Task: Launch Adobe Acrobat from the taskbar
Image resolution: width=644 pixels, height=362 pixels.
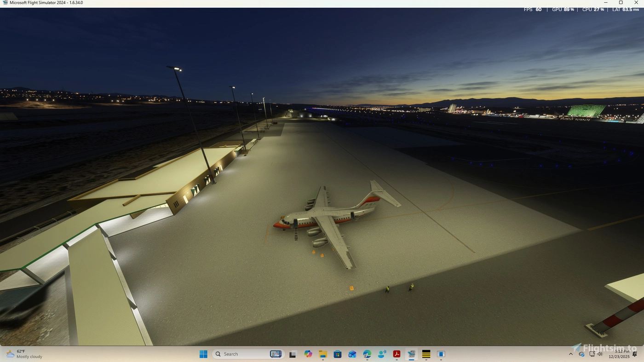Action: (397, 354)
